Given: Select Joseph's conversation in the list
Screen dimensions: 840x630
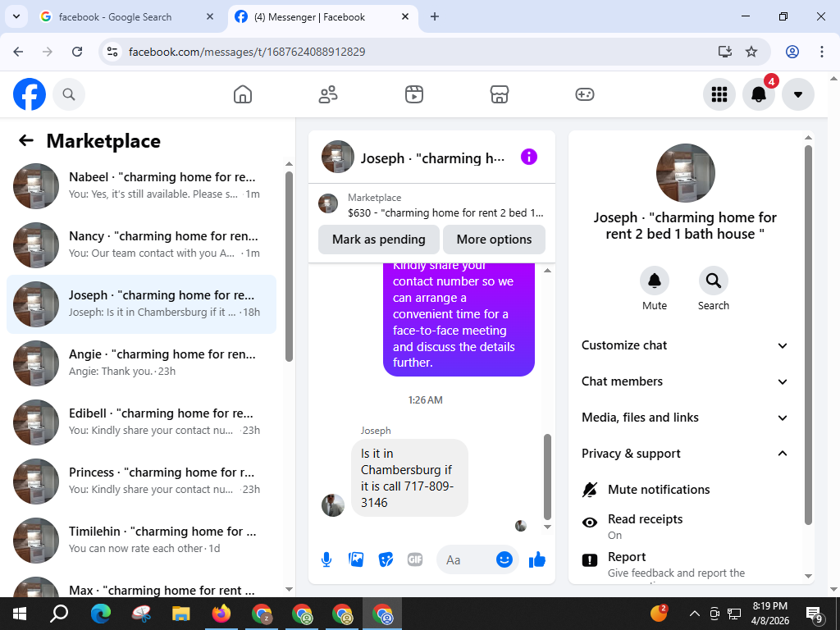Looking at the screenshot, I should pos(141,304).
